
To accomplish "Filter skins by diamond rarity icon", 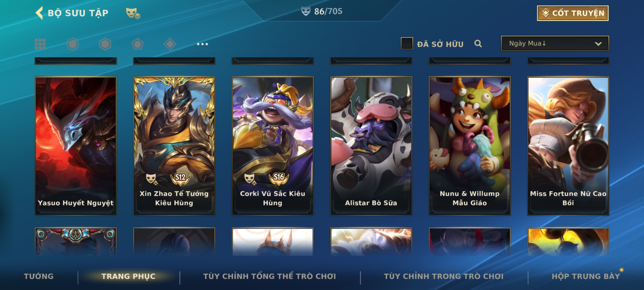I will [170, 44].
